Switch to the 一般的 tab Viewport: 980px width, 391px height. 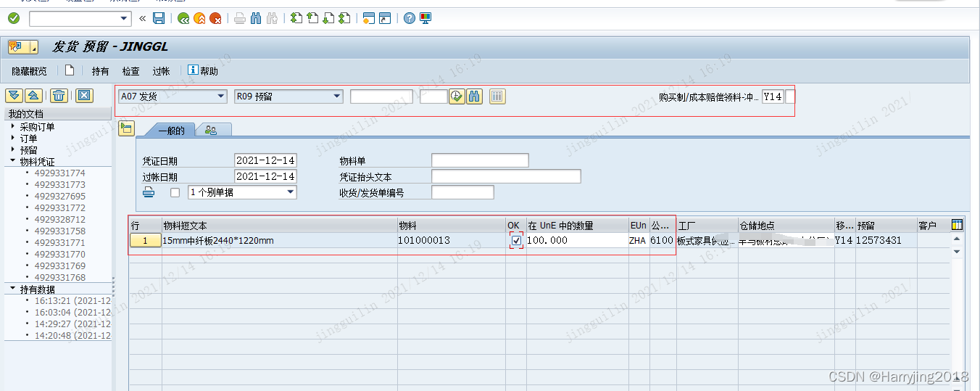click(x=172, y=131)
